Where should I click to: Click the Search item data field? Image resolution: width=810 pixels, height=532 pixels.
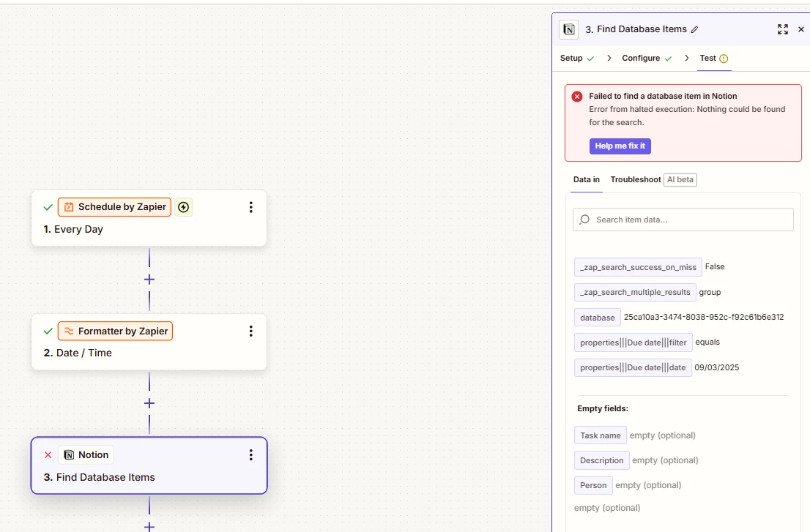pos(683,220)
